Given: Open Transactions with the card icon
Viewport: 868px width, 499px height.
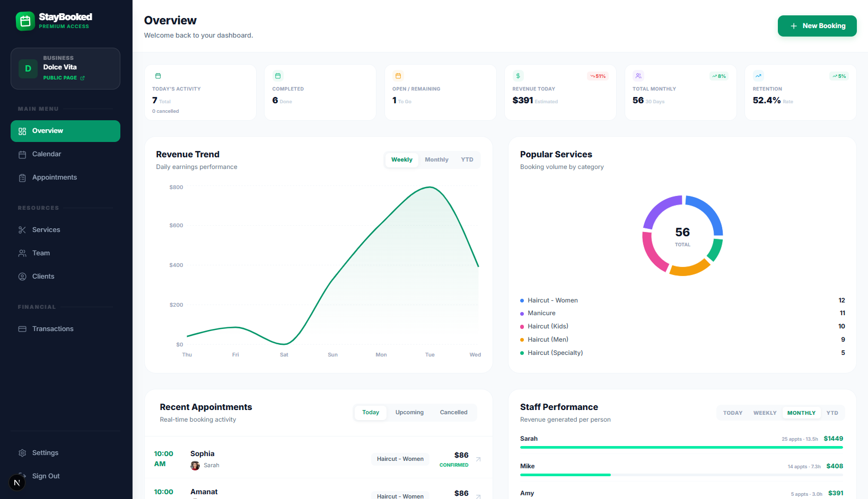Looking at the screenshot, I should 22,328.
